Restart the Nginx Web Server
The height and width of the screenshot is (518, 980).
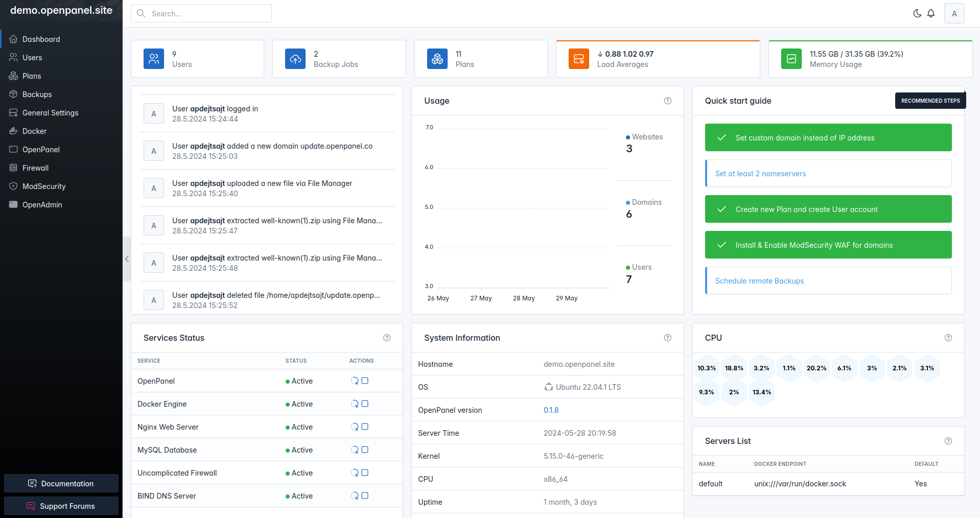click(x=355, y=427)
